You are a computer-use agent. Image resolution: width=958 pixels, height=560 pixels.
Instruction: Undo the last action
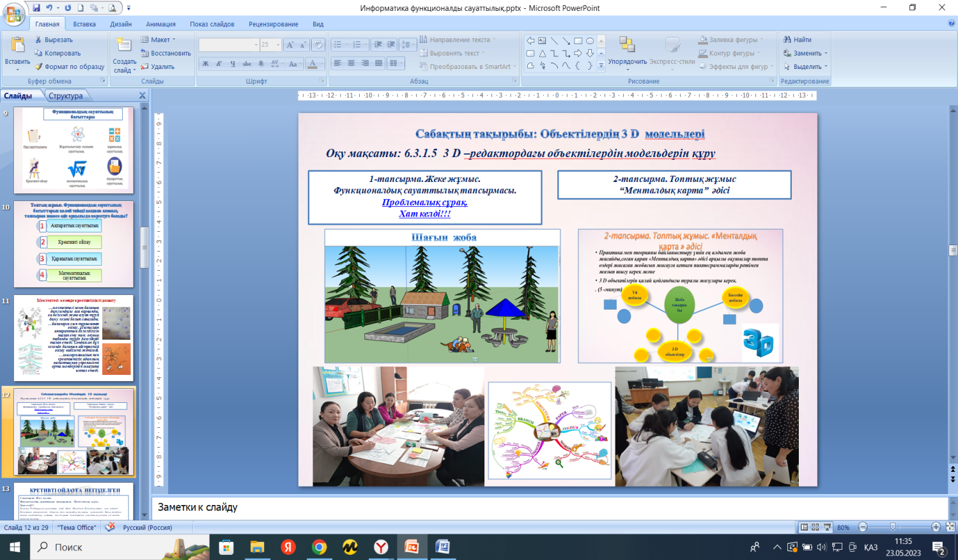pos(49,8)
